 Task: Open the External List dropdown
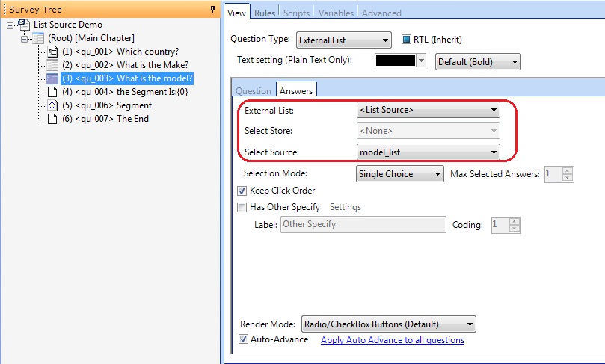(x=429, y=110)
